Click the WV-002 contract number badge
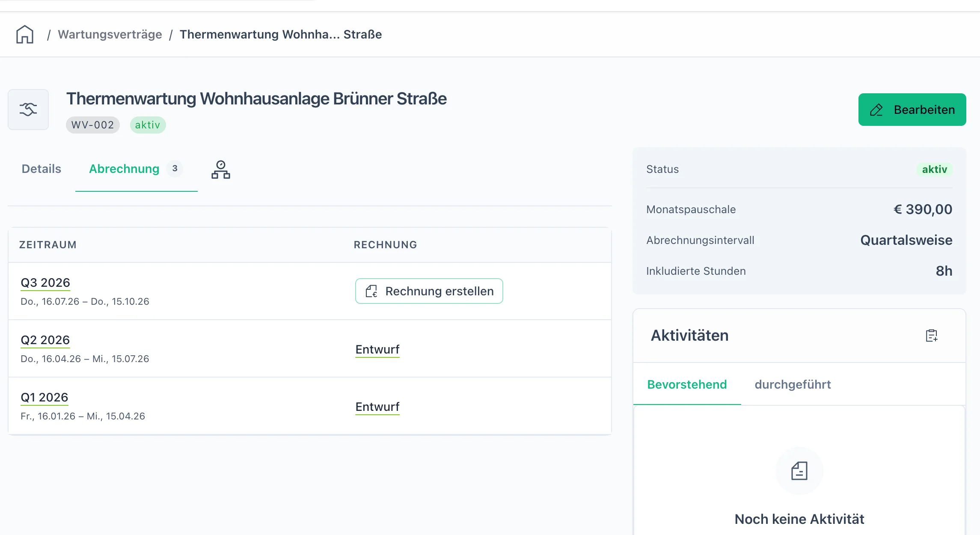The width and height of the screenshot is (980, 535). click(x=93, y=125)
